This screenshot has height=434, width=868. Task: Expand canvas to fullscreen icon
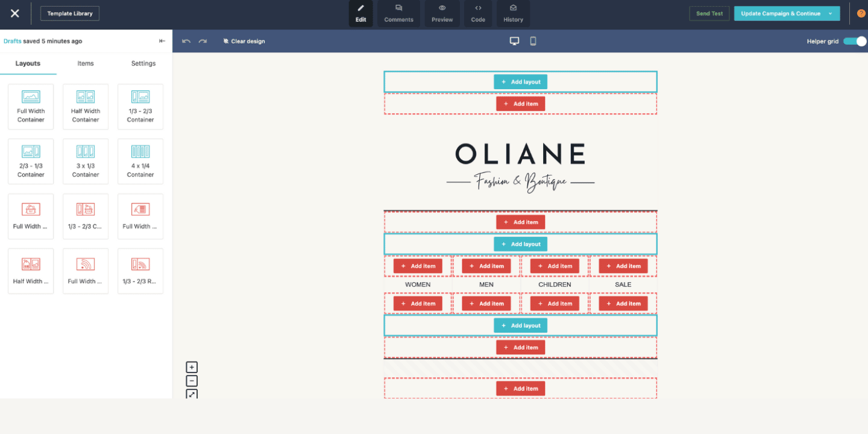pyautogui.click(x=191, y=394)
